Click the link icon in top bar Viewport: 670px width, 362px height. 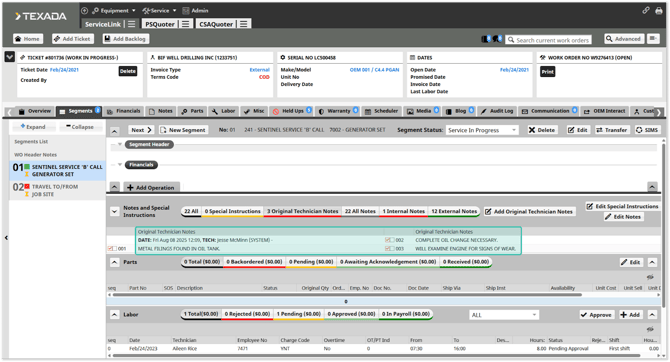pos(646,11)
